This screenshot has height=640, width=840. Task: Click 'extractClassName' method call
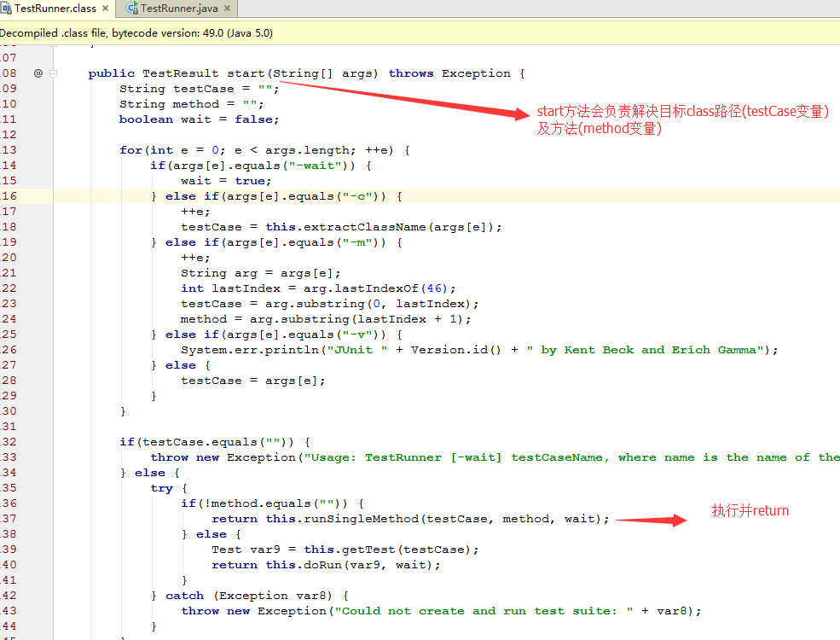coord(365,227)
